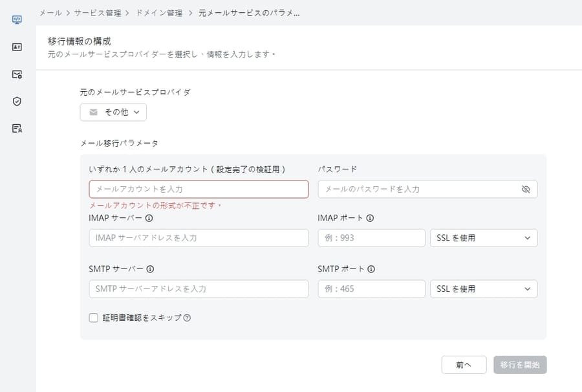This screenshot has height=392, width=582.
Task: Show the password with the eye toggle
Action: pos(526,189)
